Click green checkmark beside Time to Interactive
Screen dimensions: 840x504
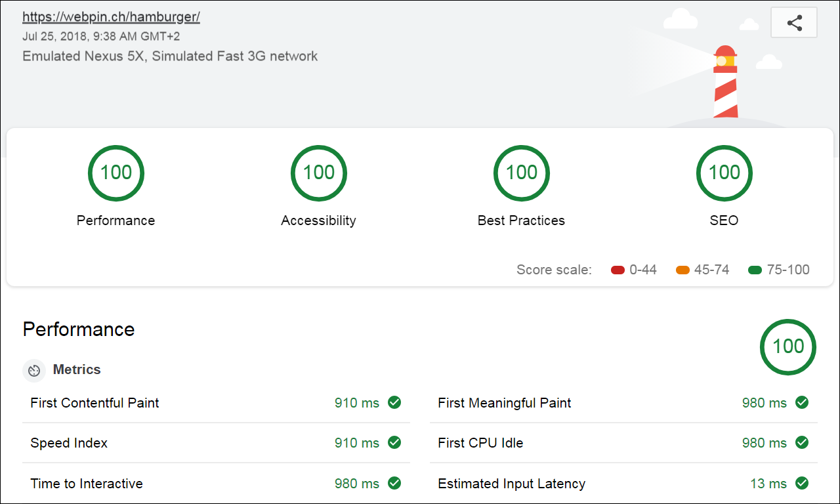pyautogui.click(x=394, y=484)
